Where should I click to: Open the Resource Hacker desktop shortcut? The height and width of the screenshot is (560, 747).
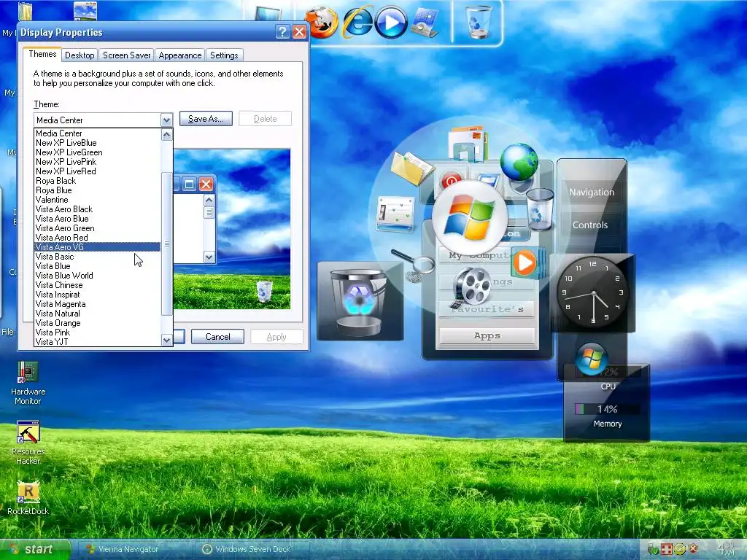pos(28,443)
